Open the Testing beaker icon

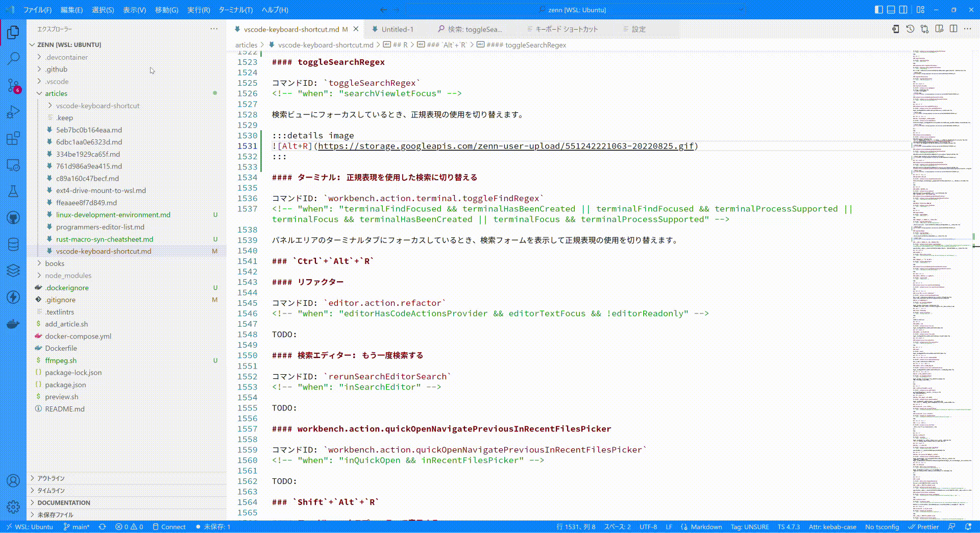pyautogui.click(x=13, y=191)
